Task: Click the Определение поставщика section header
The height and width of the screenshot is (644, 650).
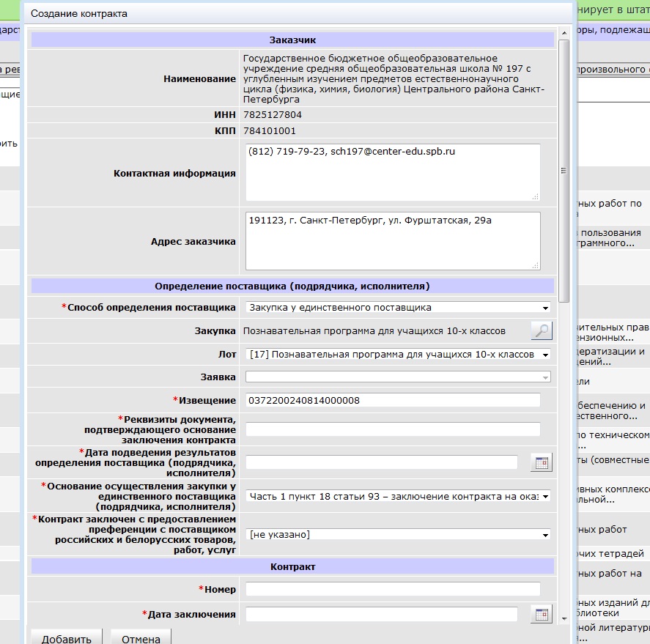Action: point(292,286)
